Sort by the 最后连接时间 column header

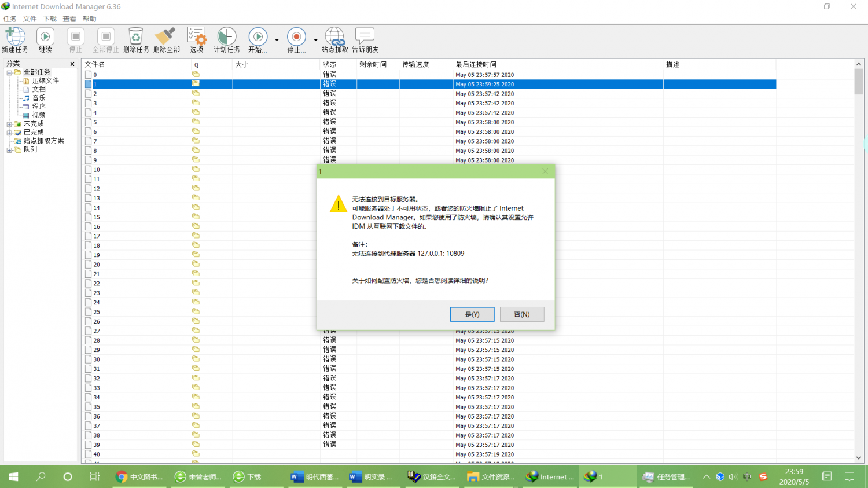[x=558, y=64]
